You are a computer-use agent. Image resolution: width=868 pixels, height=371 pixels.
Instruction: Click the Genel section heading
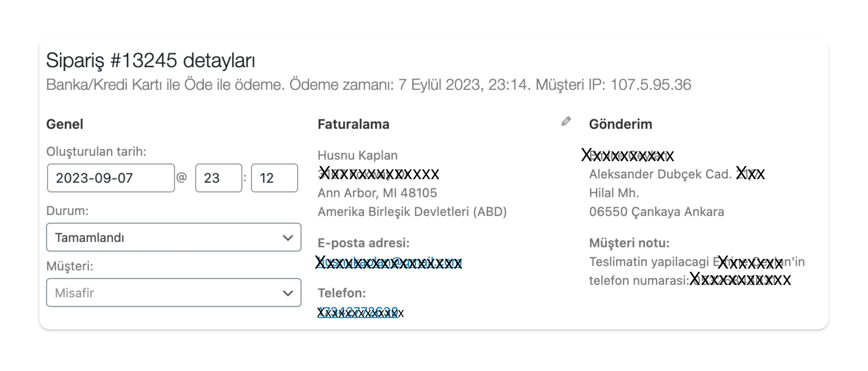click(x=65, y=124)
